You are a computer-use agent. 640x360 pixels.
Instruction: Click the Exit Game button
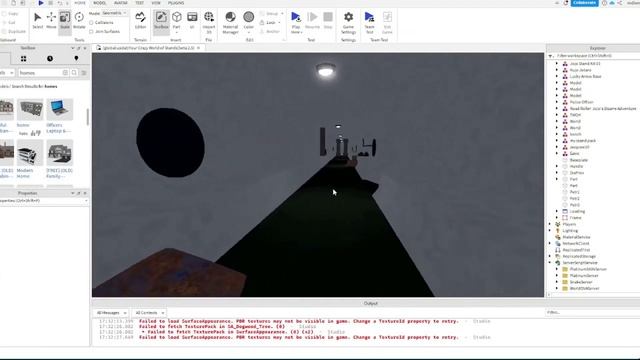pos(387,22)
